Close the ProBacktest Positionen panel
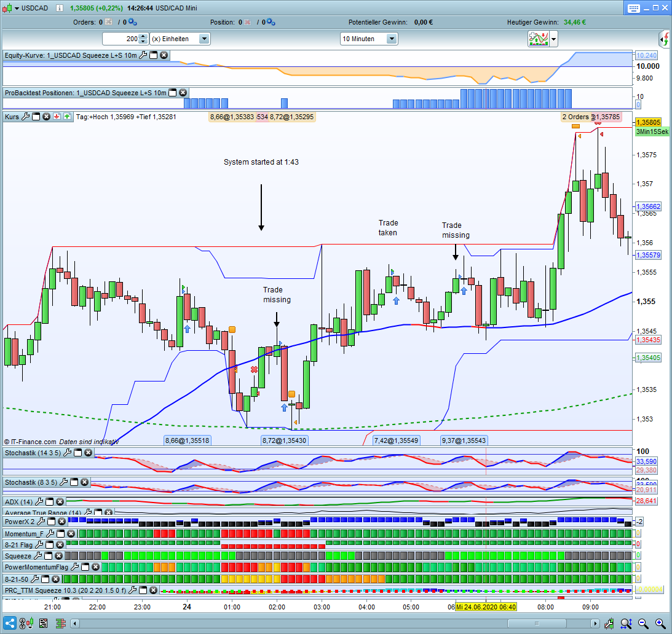Viewport: 672px width, 634px height. tap(183, 93)
